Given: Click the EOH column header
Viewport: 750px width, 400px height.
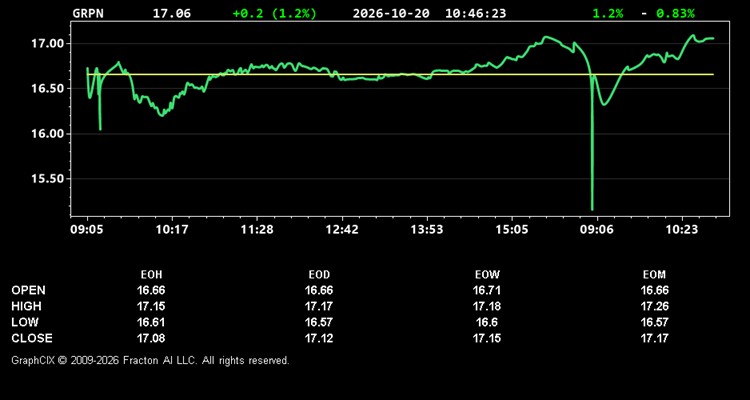Looking at the screenshot, I should pos(151,275).
